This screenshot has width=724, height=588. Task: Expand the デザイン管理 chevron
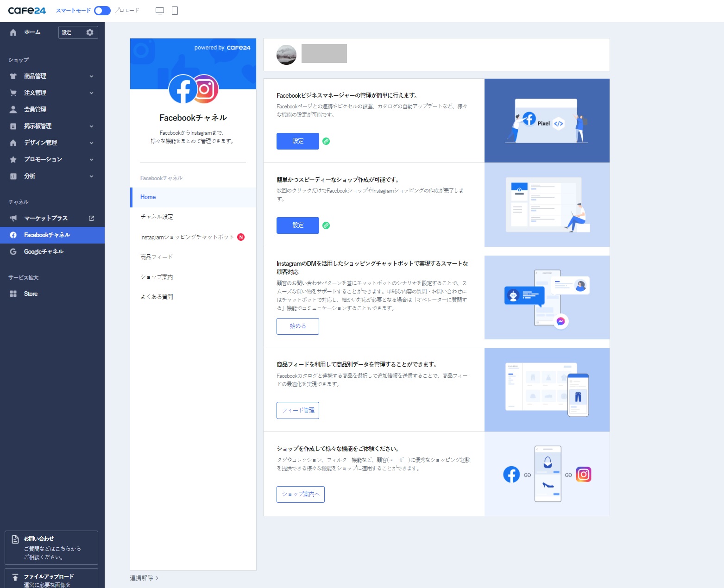pos(91,143)
